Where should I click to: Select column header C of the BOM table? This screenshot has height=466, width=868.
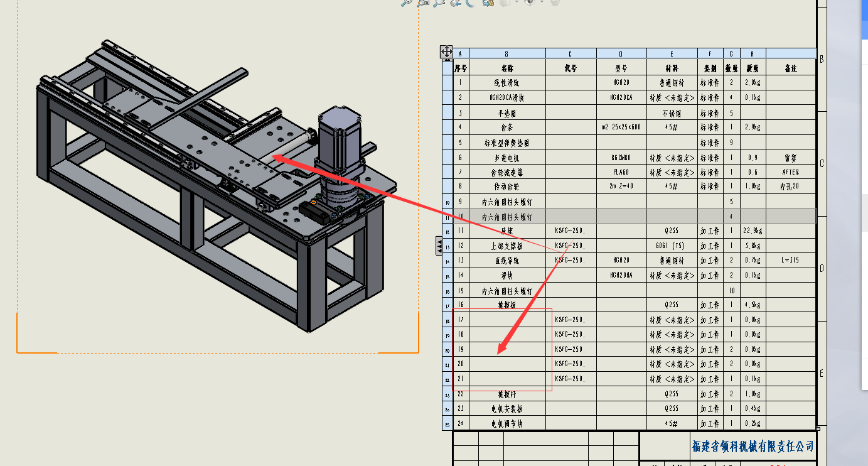(x=571, y=53)
